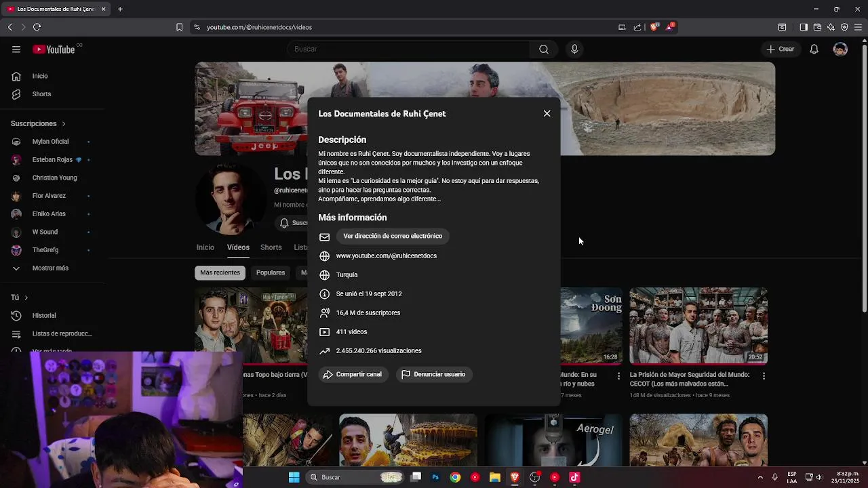Report the user via Denunciar usuario
This screenshot has height=488, width=868.
coord(433,374)
